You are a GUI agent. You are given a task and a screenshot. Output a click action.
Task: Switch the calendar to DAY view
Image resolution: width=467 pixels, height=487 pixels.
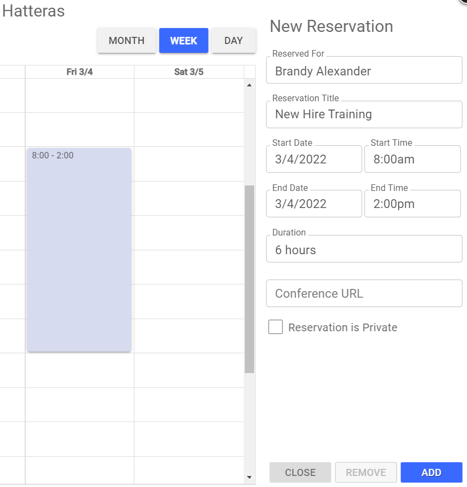pos(234,41)
